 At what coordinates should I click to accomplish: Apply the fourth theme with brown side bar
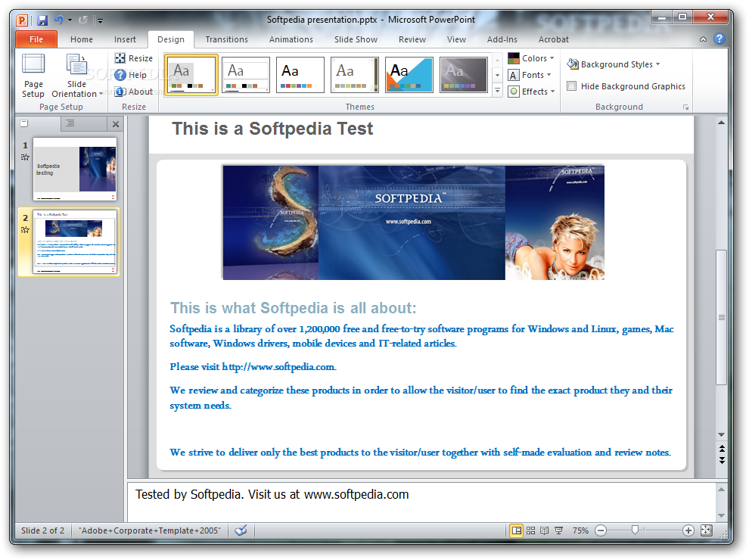point(354,74)
